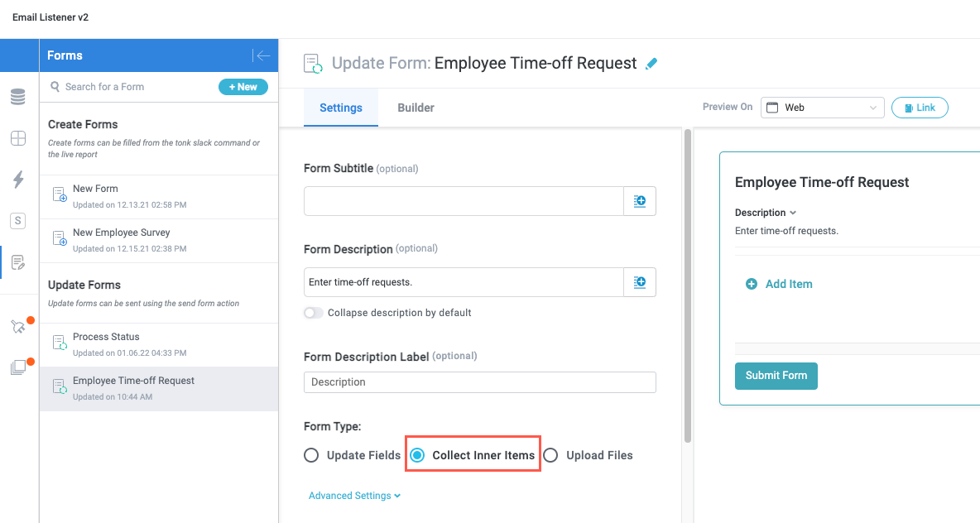Switch to the Builder tab

tap(416, 108)
